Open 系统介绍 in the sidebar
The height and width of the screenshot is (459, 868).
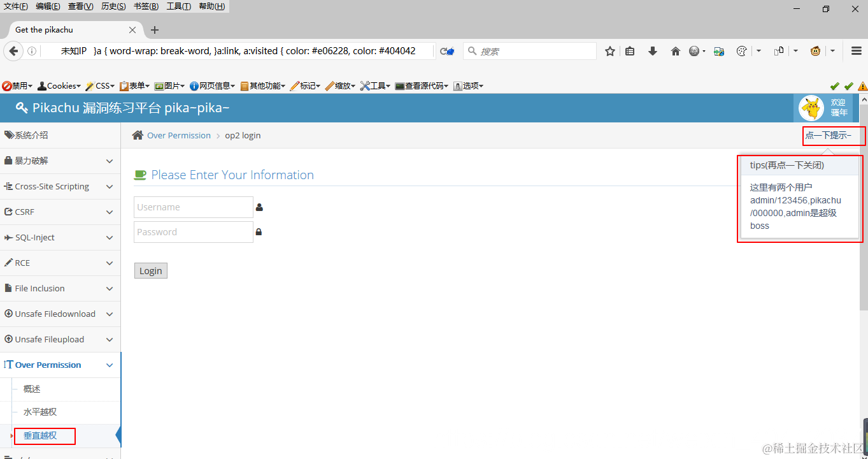60,135
